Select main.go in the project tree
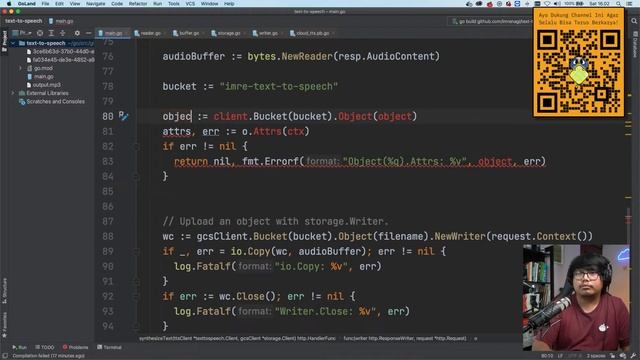 [44, 76]
